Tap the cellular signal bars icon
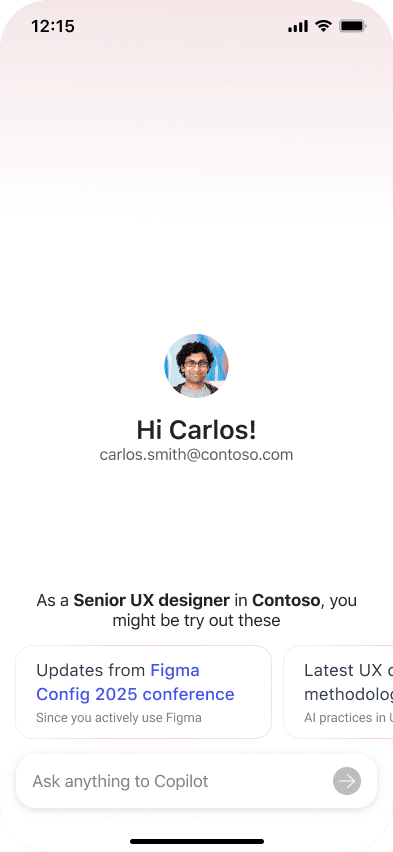The width and height of the screenshot is (393, 852). 298,26
